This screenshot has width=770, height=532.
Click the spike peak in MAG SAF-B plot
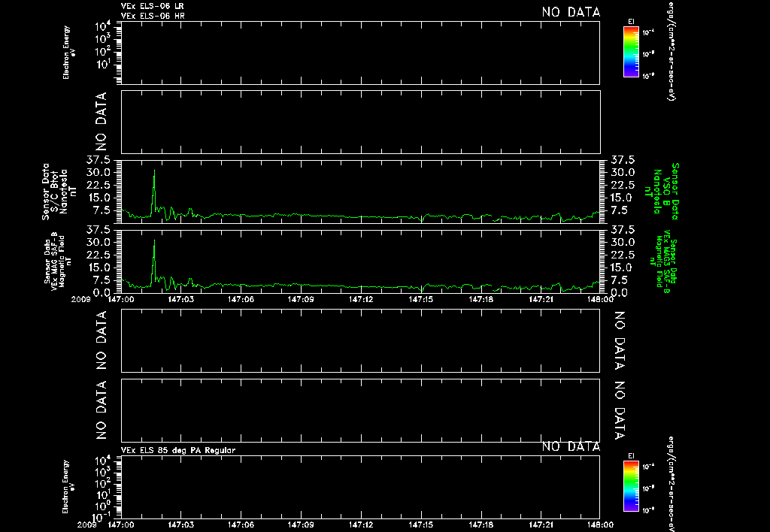(154, 241)
